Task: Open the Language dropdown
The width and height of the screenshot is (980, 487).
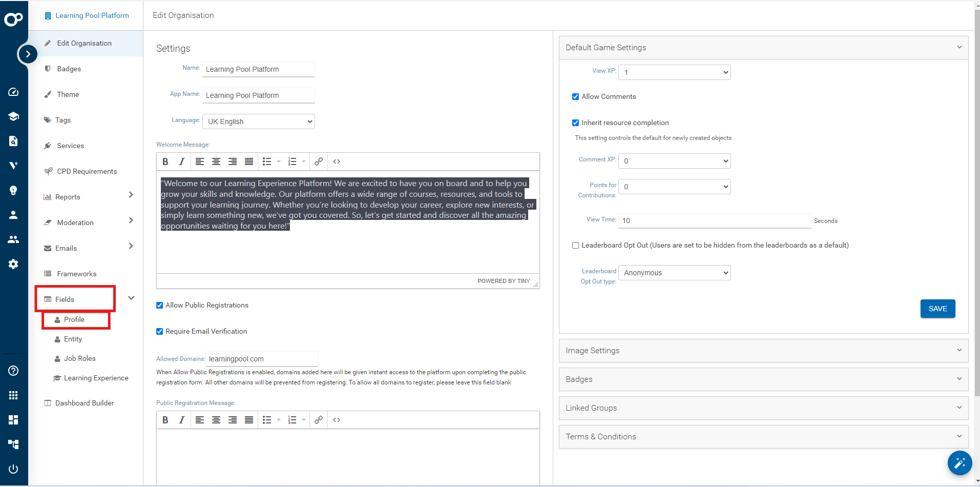Action: coord(259,121)
